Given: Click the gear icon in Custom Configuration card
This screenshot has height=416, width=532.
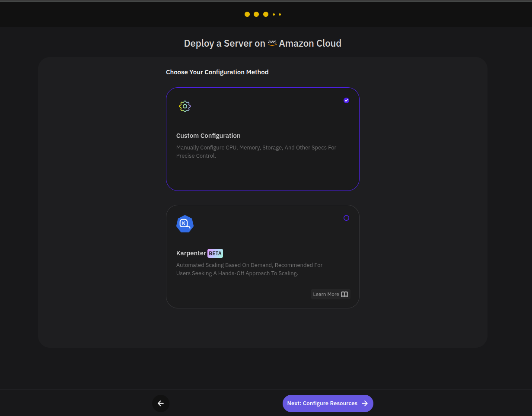Looking at the screenshot, I should 185,106.
